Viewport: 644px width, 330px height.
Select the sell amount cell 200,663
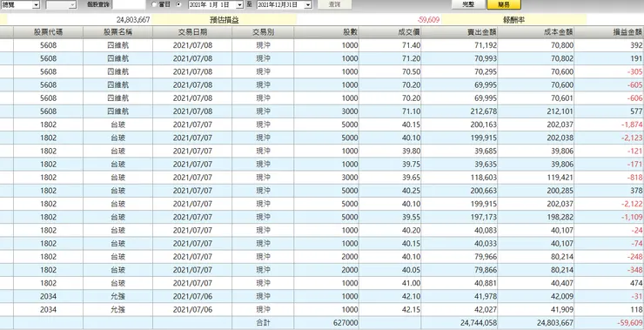click(460, 191)
